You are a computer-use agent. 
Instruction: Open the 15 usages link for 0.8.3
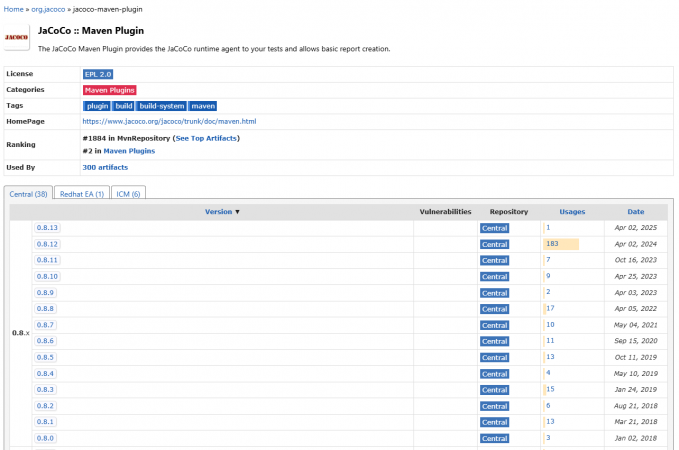pos(550,389)
